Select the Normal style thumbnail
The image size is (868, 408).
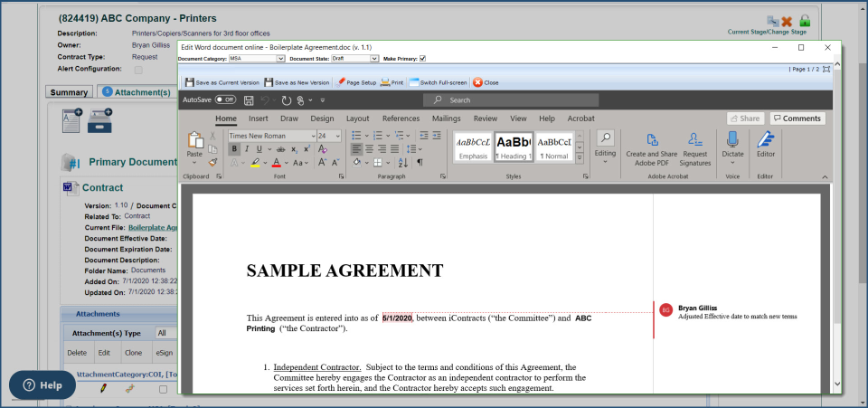(554, 147)
